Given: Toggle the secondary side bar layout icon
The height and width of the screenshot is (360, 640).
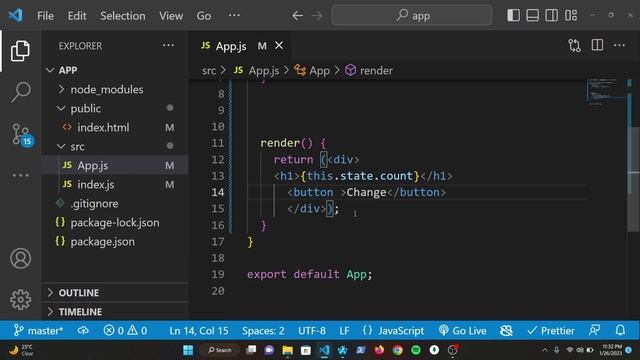Looking at the screenshot, I should [551, 16].
